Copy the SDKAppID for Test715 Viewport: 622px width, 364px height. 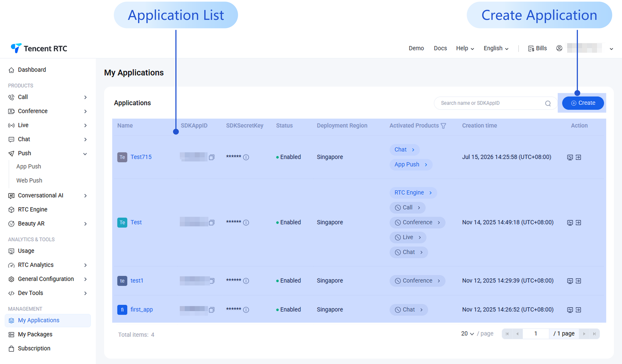pos(211,157)
